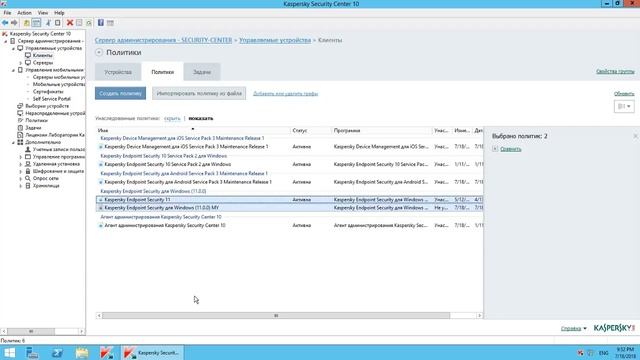The image size is (640, 360).
Task: Open Политики node in the left tree
Action: (36, 120)
